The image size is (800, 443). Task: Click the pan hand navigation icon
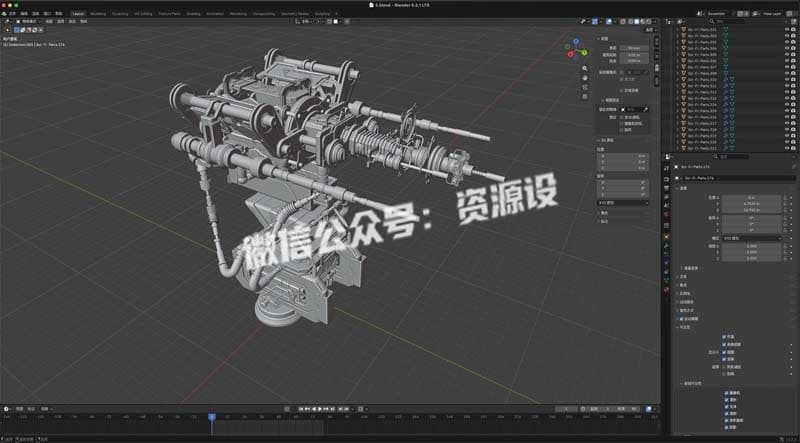click(585, 78)
